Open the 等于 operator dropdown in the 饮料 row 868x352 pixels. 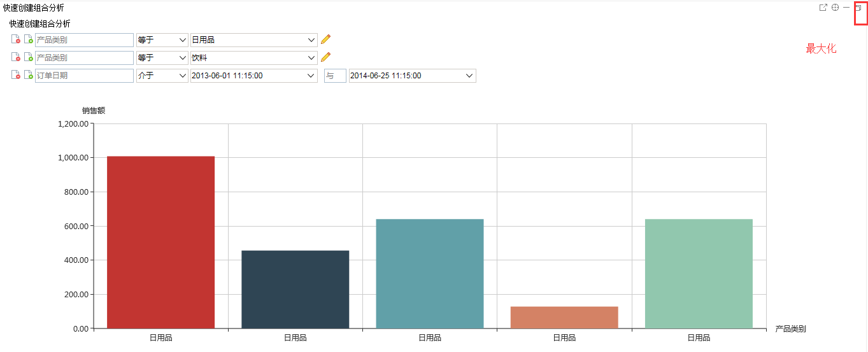[x=162, y=57]
